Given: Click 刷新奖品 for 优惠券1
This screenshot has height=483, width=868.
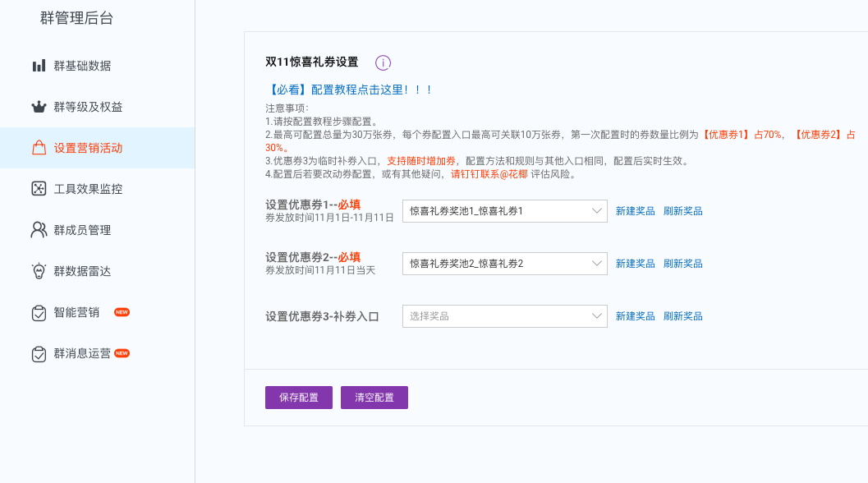Looking at the screenshot, I should 682,211.
